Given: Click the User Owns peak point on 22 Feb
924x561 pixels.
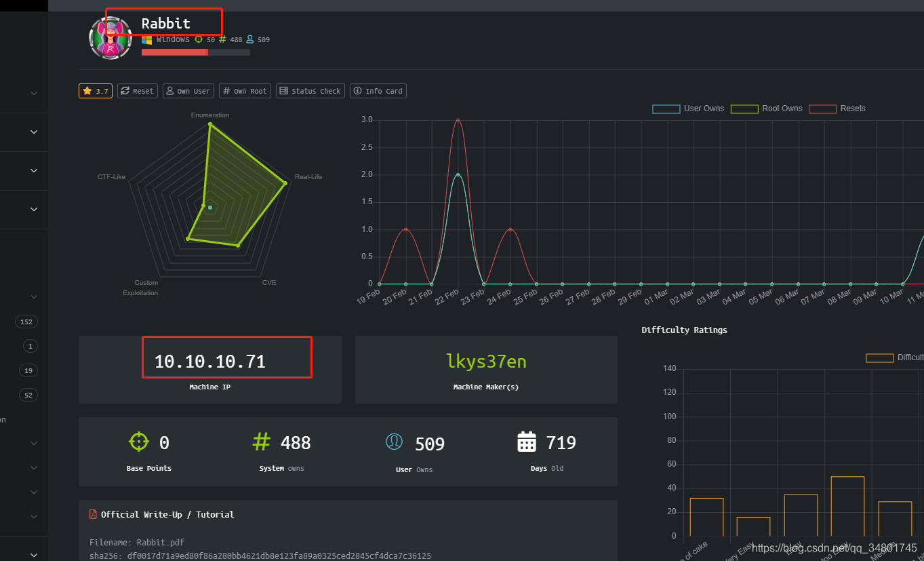Looking at the screenshot, I should [458, 175].
